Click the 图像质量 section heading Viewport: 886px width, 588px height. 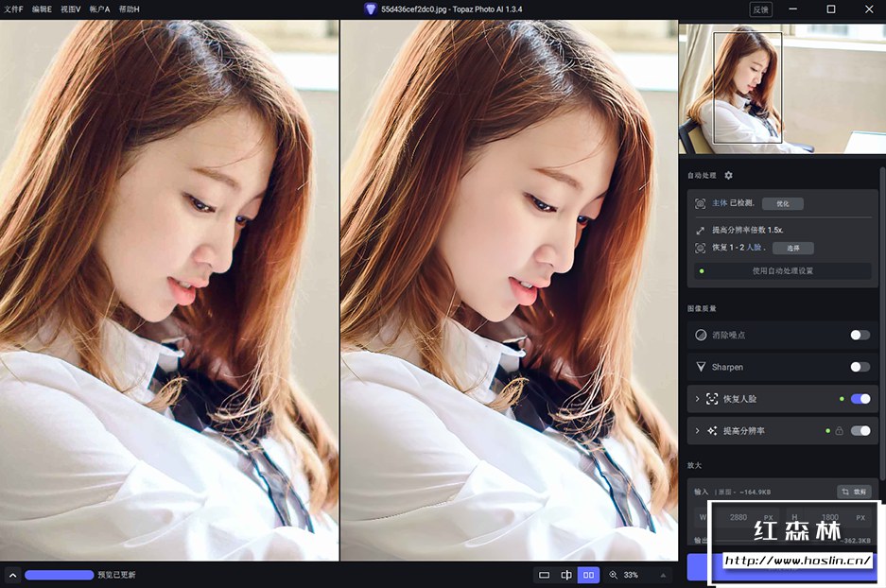tap(702, 308)
